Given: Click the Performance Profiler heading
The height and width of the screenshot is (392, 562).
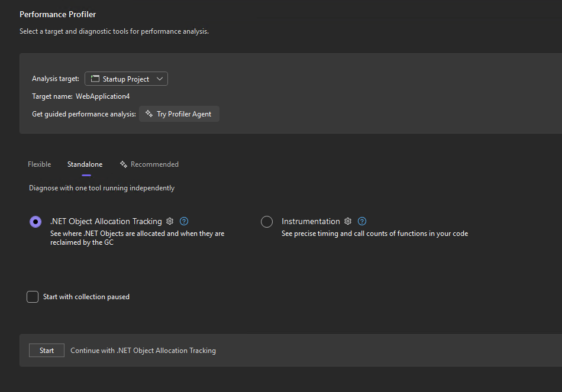Looking at the screenshot, I should [x=57, y=14].
